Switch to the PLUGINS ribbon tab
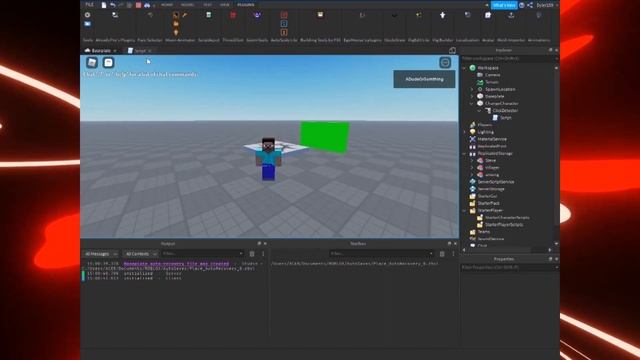Image resolution: width=640 pixels, height=360 pixels. coord(246,5)
